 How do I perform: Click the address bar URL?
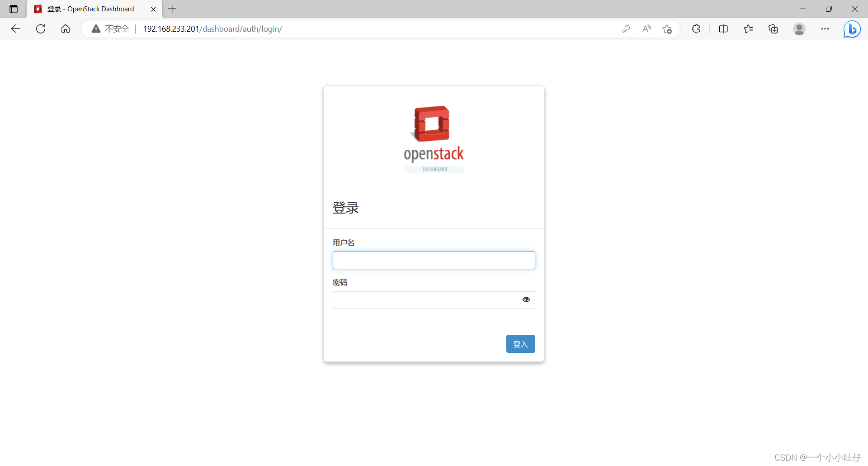pyautogui.click(x=212, y=29)
